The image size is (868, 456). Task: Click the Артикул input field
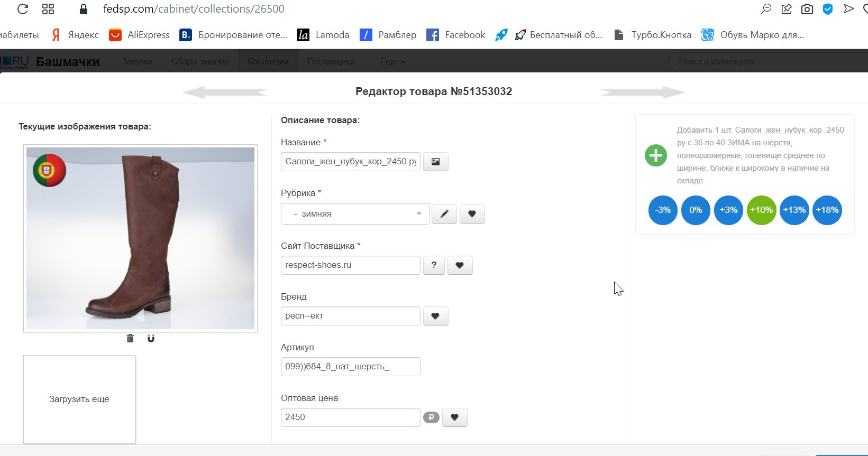(350, 367)
